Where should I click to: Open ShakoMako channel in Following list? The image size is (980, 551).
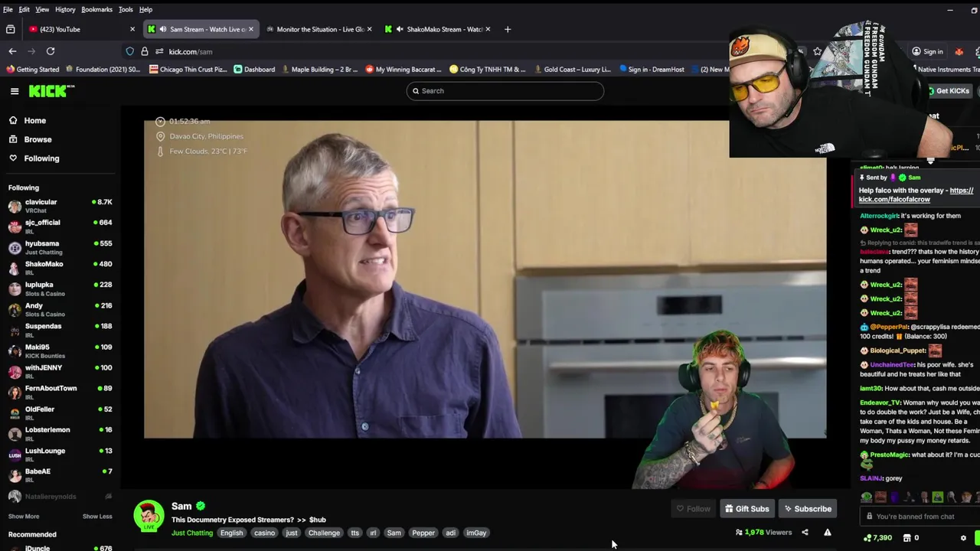[x=60, y=268]
